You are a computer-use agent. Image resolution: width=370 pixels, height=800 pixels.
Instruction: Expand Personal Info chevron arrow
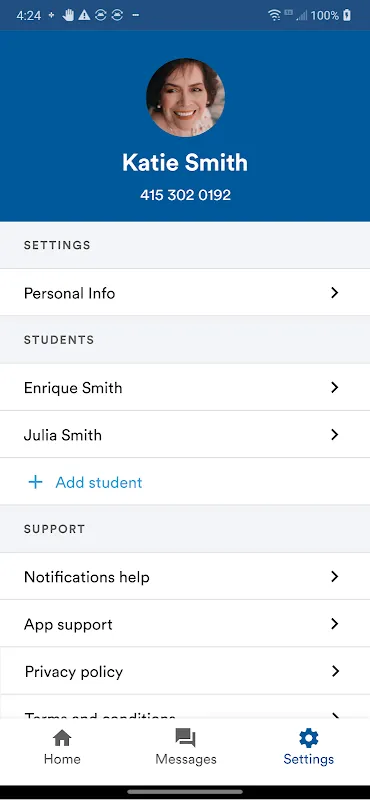coord(334,292)
